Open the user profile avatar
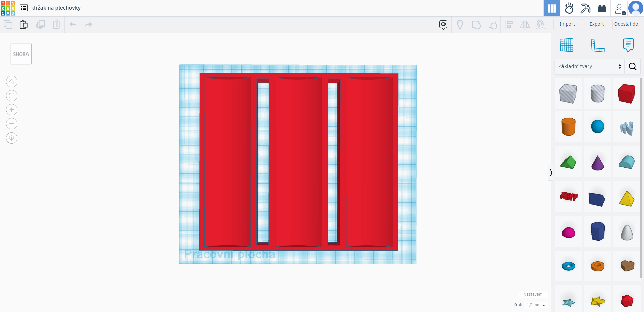644x312 pixels. click(636, 8)
